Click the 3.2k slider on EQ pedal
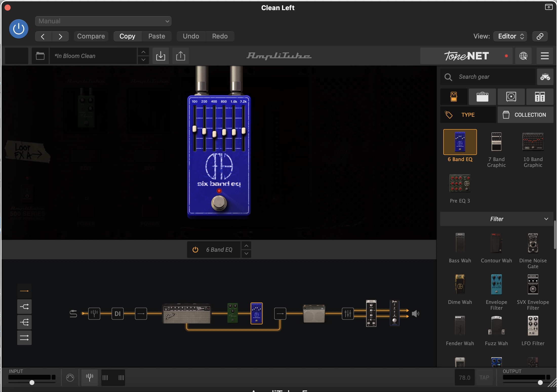Screen dimensions: 557x392 (244, 131)
